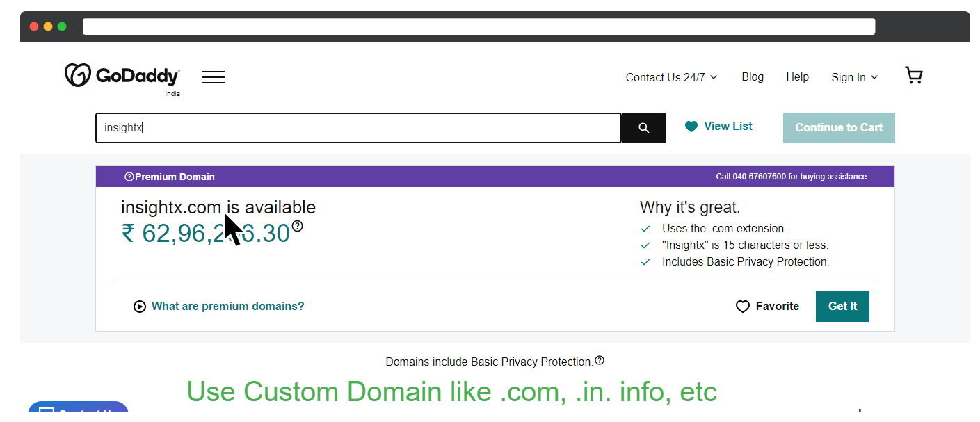Viewport: 980px width, 422px height.
Task: Click Uses the .com extension text
Action: click(x=724, y=229)
